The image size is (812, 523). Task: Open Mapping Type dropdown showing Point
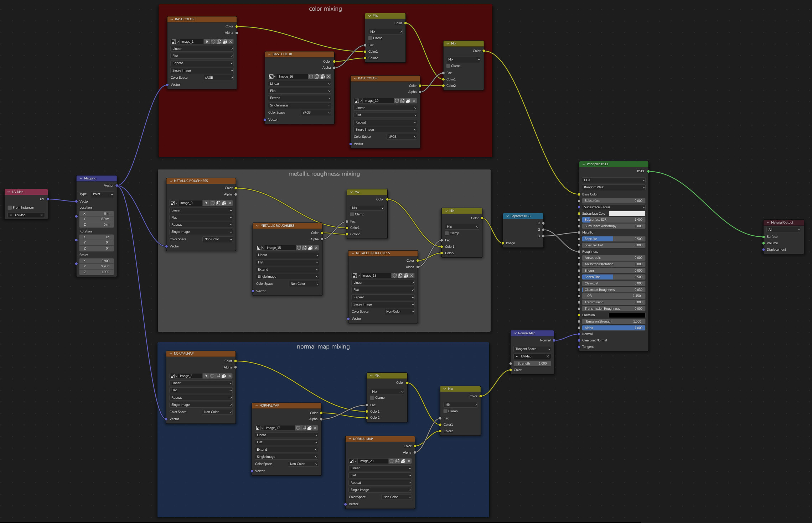[x=103, y=194]
